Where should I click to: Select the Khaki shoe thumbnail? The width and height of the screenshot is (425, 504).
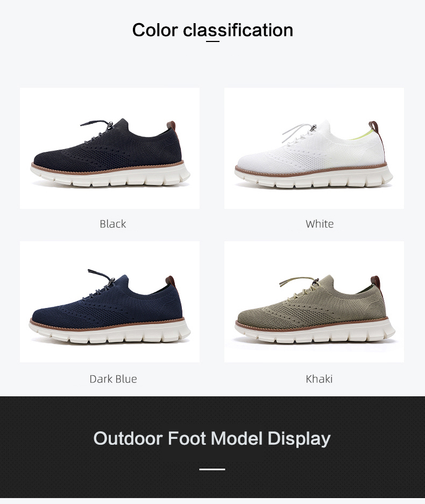(314, 302)
